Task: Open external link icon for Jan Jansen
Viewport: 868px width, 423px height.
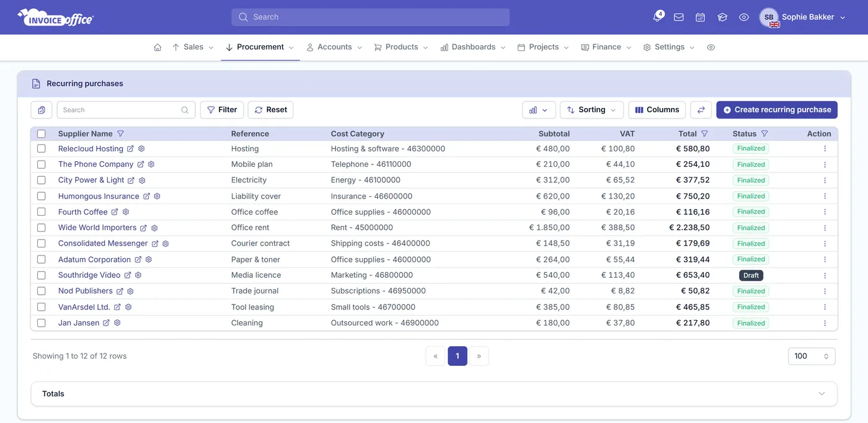Action: pos(106,323)
